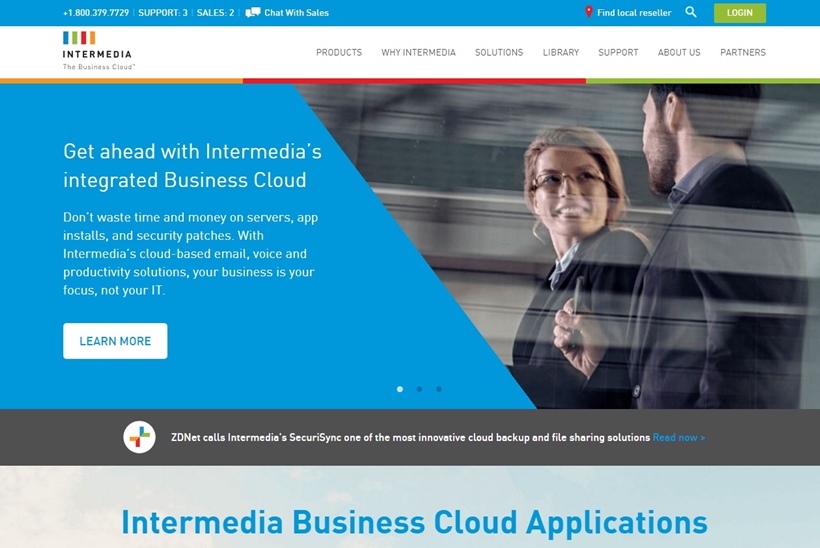Click the Intermedia Business Cloud Applications heading

[414, 522]
